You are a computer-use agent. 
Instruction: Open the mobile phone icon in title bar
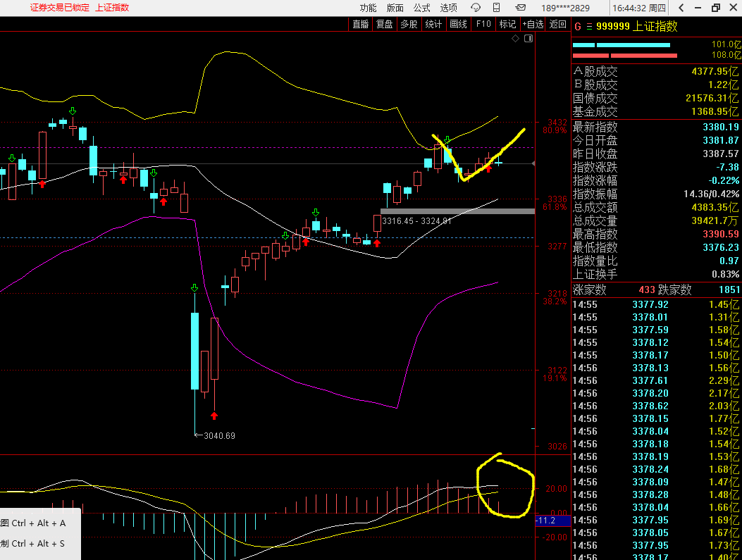click(496, 8)
